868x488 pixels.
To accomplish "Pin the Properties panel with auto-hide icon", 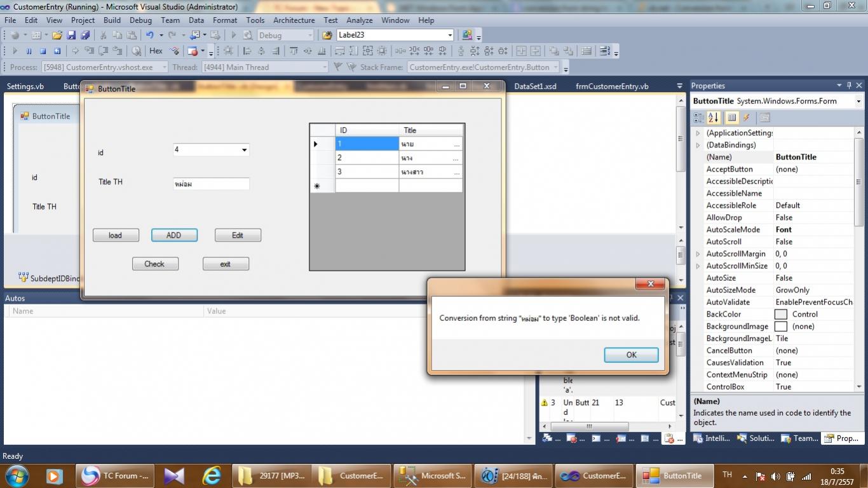I will point(849,86).
